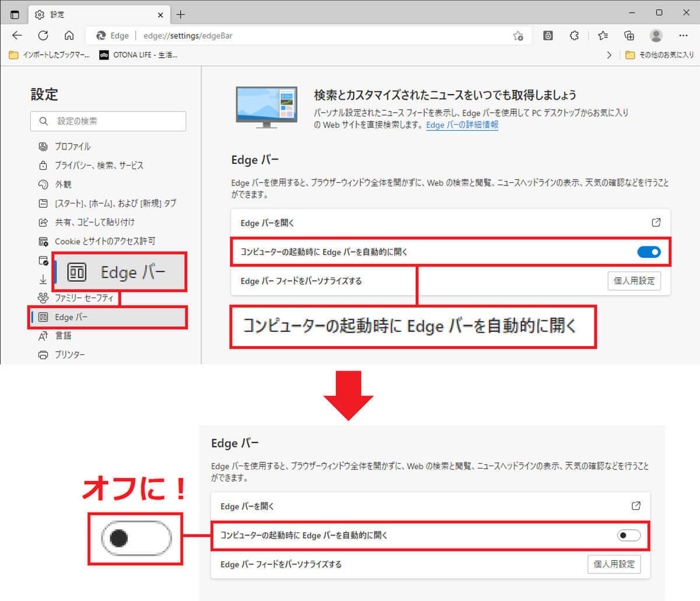This screenshot has height=601, width=700.
Task: Click the monitor illustration thumbnail
Action: (x=267, y=107)
